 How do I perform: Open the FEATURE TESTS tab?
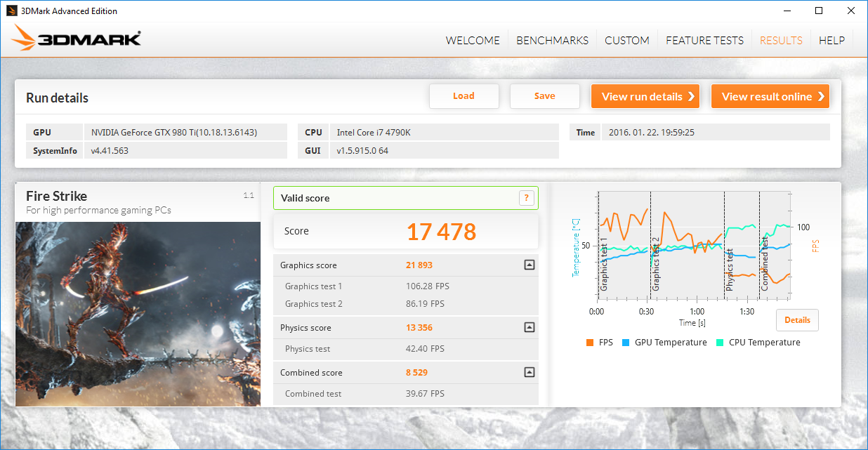[704, 40]
